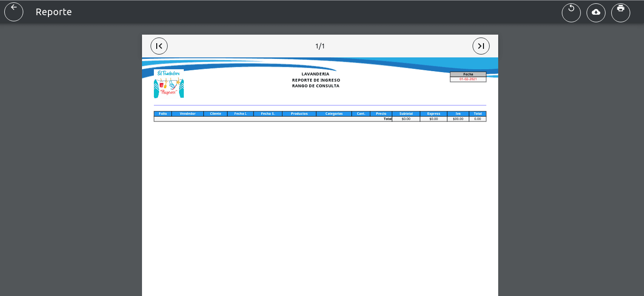Click the 'Fecha S.' column header

pos(268,114)
